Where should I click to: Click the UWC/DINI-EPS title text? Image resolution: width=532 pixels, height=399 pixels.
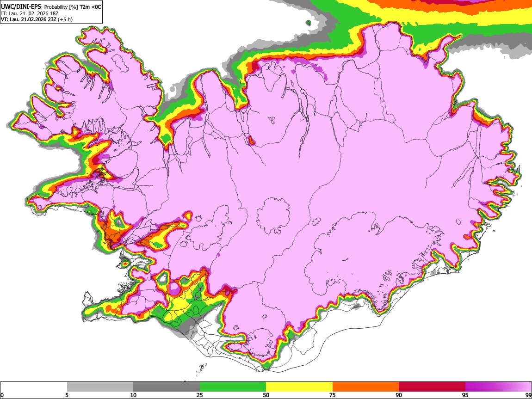[21, 6]
